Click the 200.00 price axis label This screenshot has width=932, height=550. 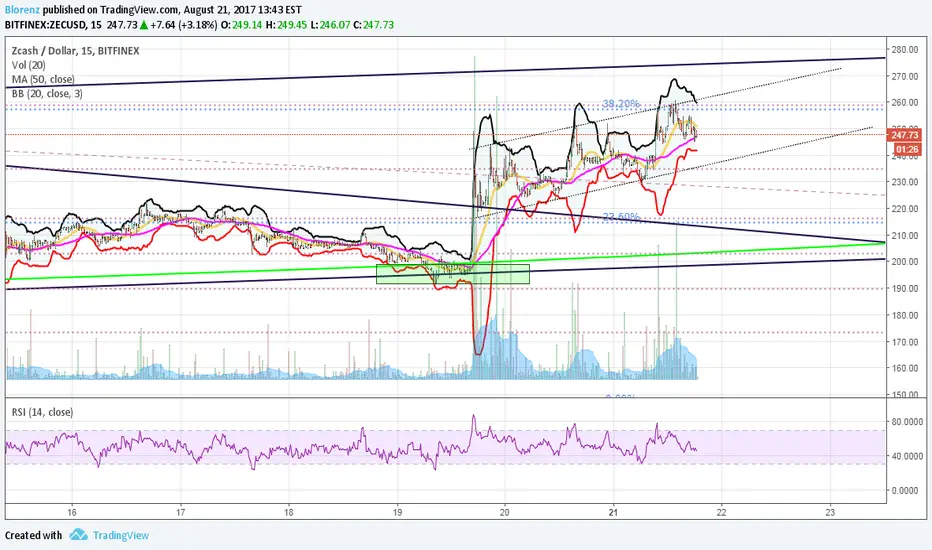(x=905, y=262)
